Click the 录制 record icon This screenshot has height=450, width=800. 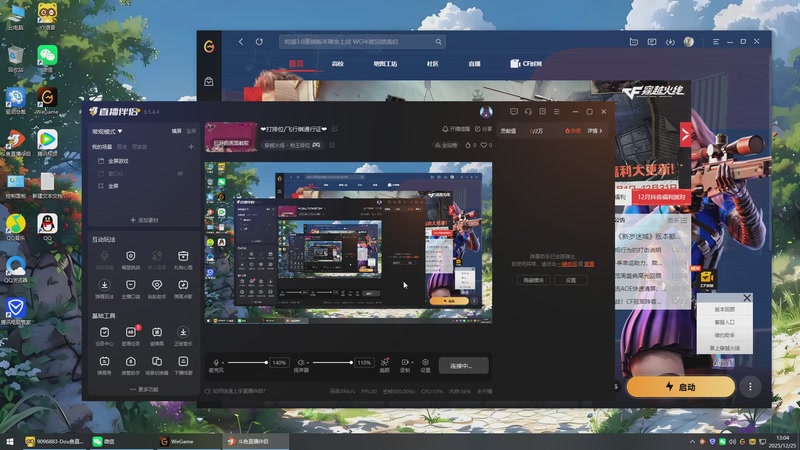point(404,362)
